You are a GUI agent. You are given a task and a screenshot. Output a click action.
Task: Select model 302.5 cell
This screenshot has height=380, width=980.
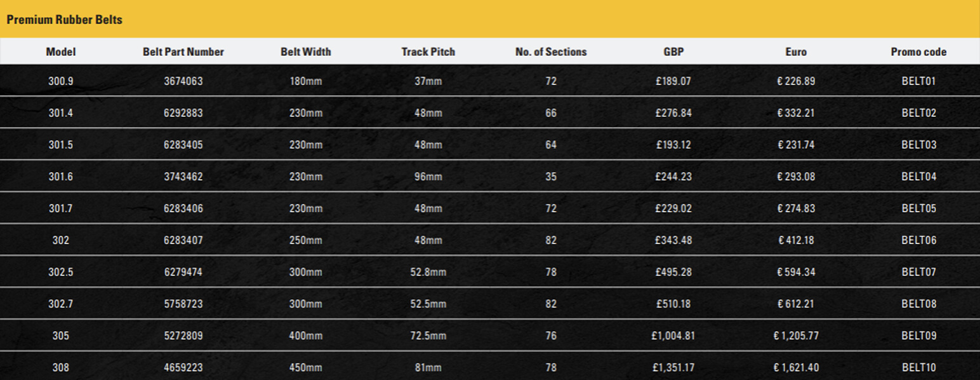coord(61,272)
